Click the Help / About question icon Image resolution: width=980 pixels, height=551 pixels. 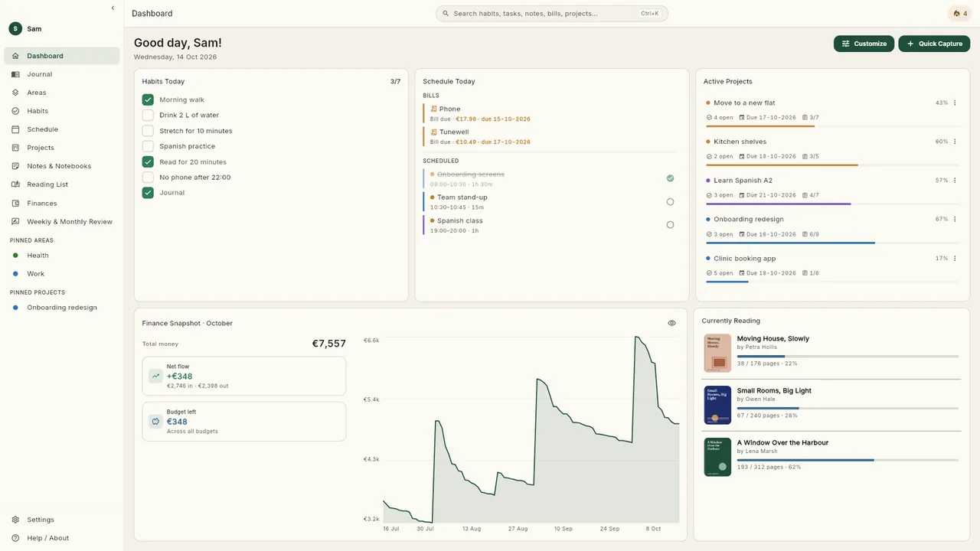15,538
